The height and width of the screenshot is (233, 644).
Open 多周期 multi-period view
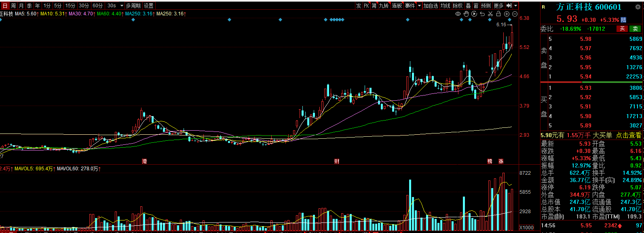133,6
